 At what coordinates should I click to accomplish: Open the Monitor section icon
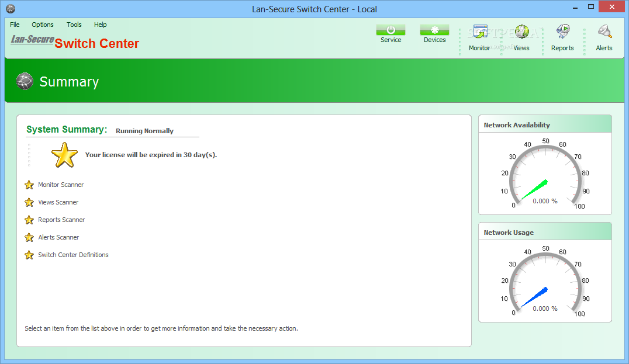click(480, 32)
